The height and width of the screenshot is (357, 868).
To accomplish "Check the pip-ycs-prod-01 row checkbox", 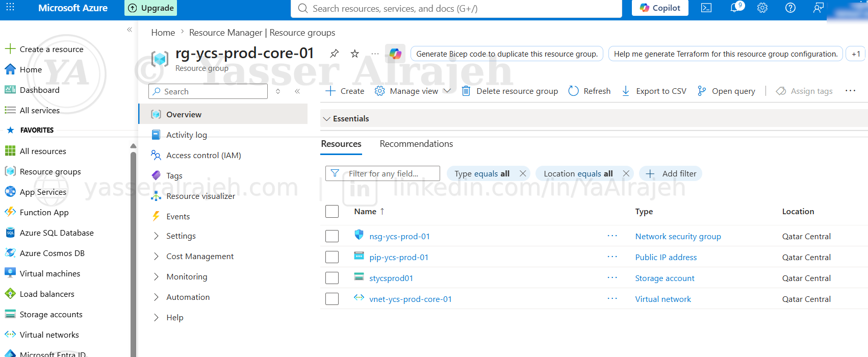I will click(332, 257).
